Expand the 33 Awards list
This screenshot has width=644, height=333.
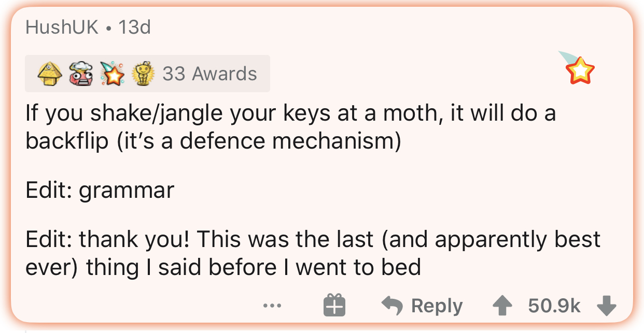pyautogui.click(x=209, y=74)
